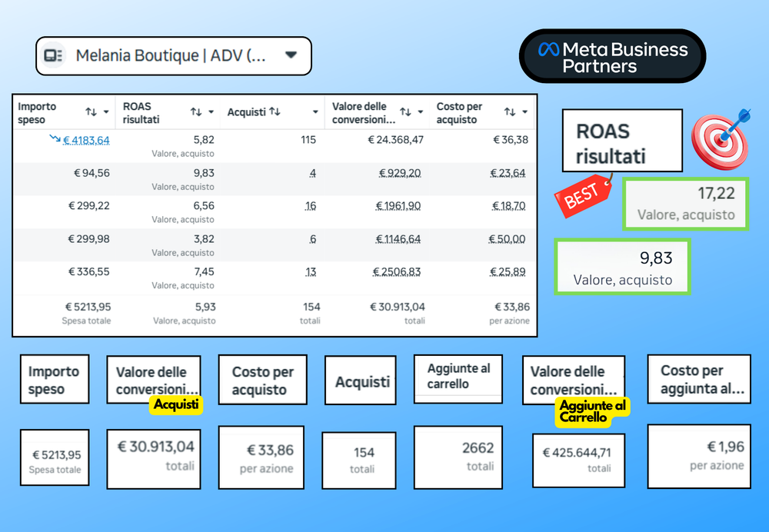Select the Costo per aggiunta al... header card
Image resolution: width=769 pixels, height=532 pixels.
coord(699,379)
